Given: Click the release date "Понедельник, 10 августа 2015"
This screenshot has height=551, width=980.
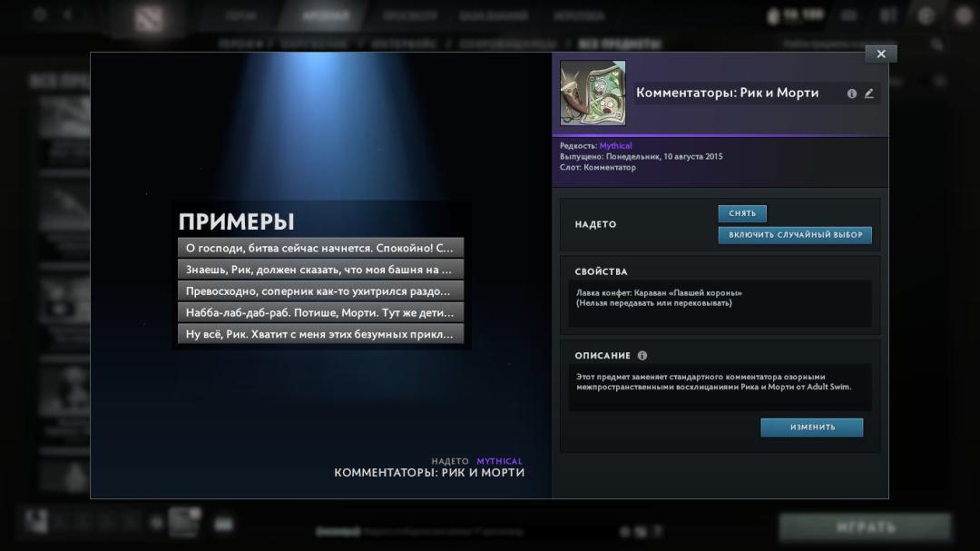Looking at the screenshot, I should coord(663,156).
